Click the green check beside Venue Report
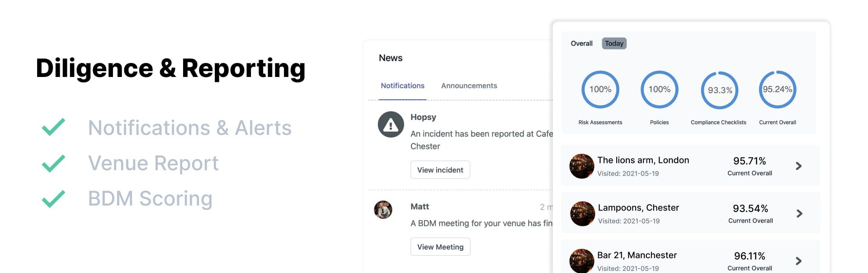The width and height of the screenshot is (868, 273). (53, 163)
